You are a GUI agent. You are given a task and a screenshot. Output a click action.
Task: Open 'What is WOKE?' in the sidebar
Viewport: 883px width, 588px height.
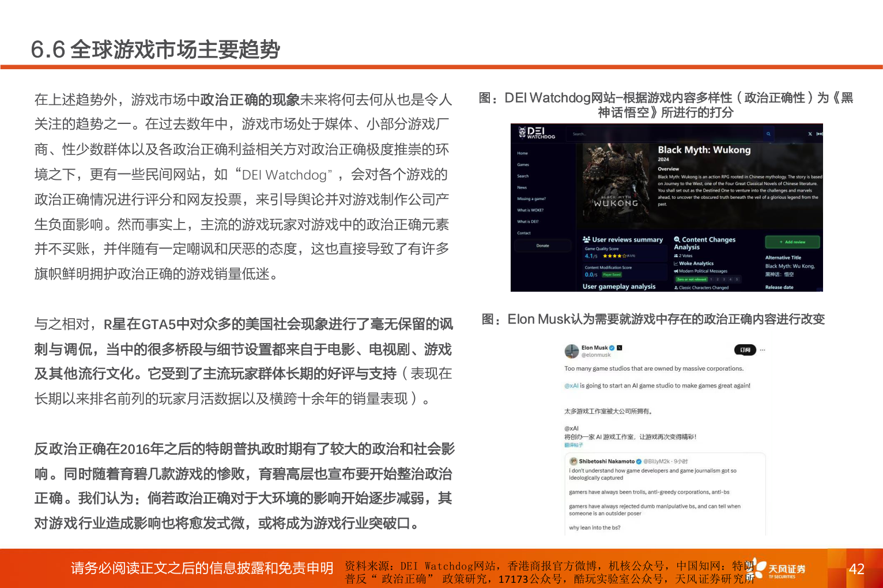(530, 210)
